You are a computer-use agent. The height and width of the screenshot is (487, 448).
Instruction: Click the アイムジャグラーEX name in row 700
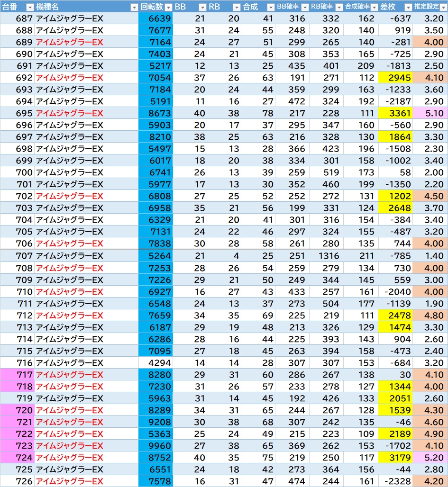[69, 172]
